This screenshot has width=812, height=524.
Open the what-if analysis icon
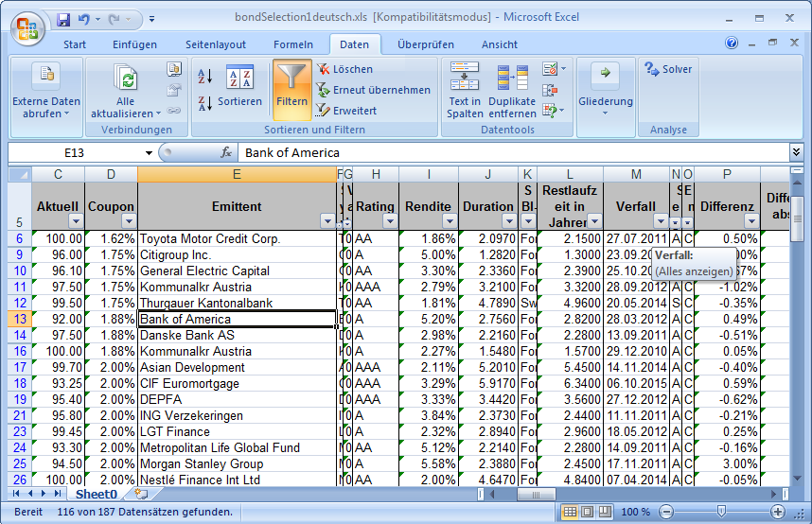point(550,111)
